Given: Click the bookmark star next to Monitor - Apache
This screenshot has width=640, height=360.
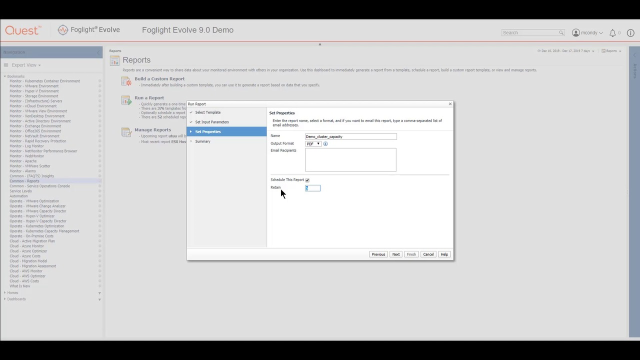Looking at the screenshot, I should coord(100,161).
